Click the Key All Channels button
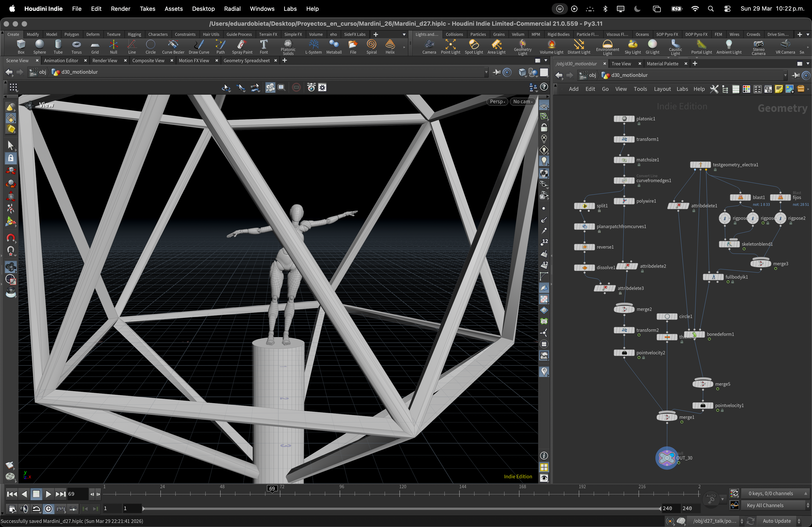812x527 pixels. point(765,506)
